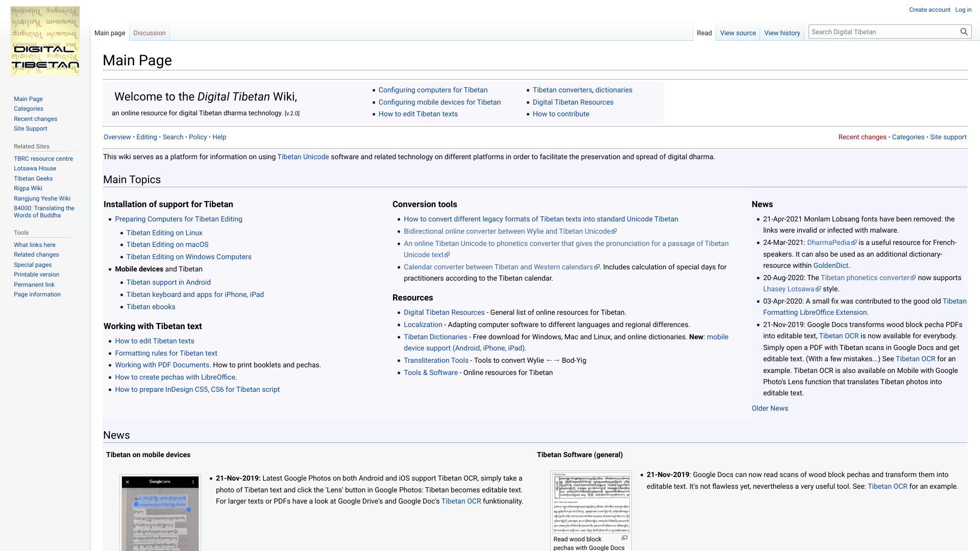This screenshot has width=980, height=551.
Task: Select the Read tab
Action: tap(704, 33)
